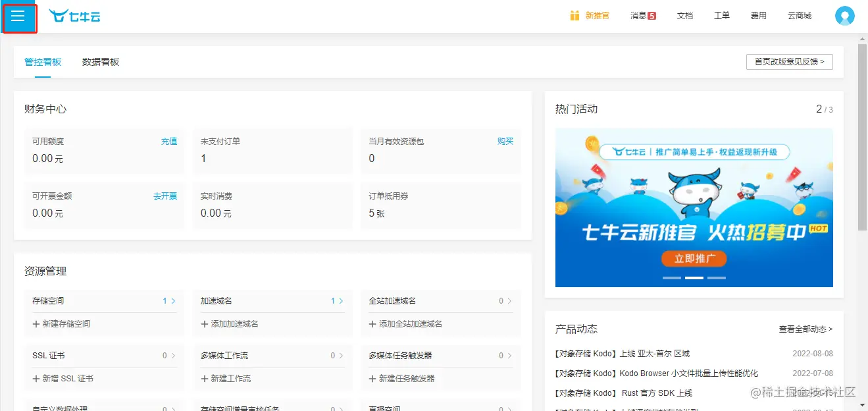Click the 热门活动 page counter 2/3
Viewport: 868px width, 411px height.
[825, 109]
